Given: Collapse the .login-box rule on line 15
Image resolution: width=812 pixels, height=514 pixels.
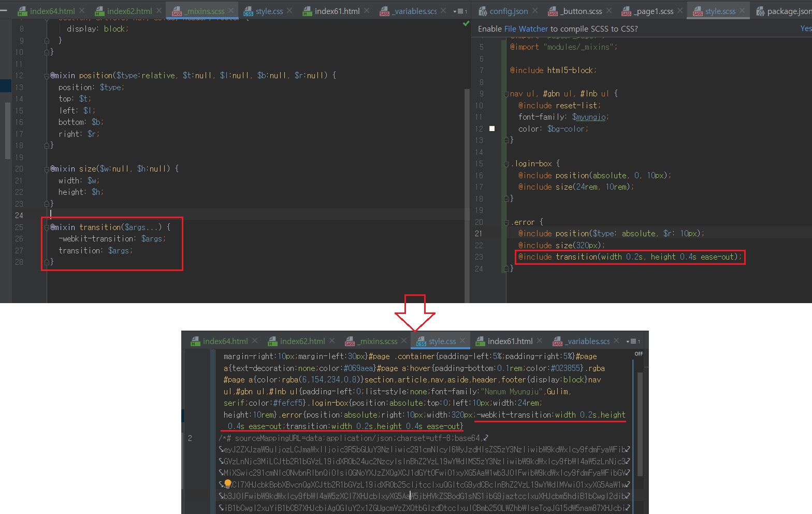Looking at the screenshot, I should pos(506,164).
